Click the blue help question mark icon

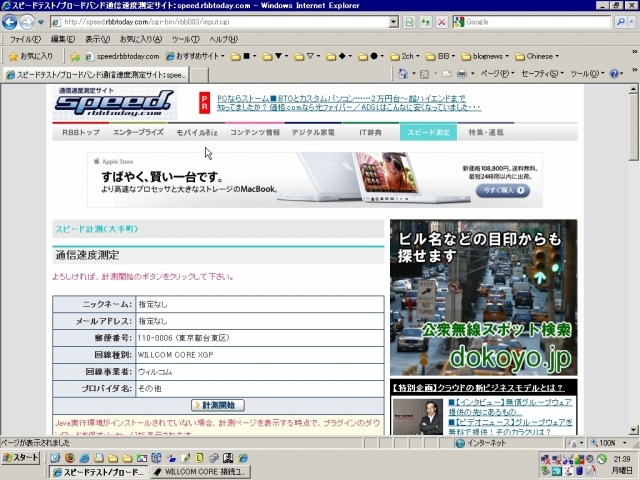point(614,74)
